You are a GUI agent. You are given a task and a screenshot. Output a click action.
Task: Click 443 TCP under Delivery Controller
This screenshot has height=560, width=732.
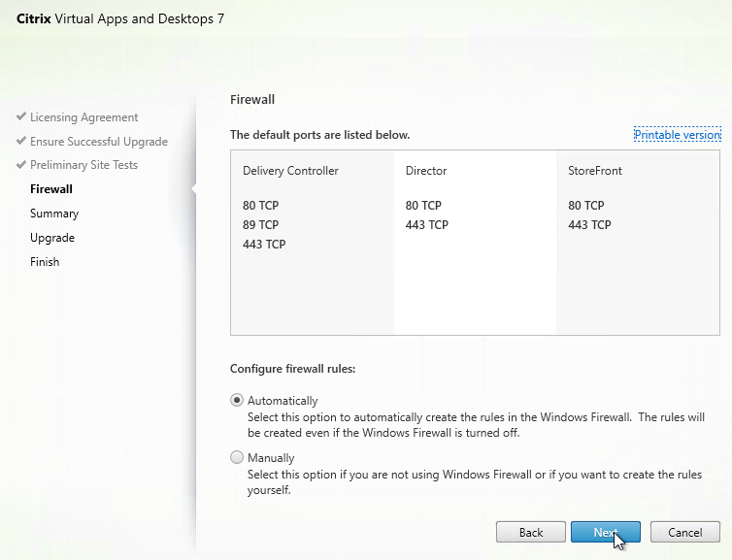264,245
